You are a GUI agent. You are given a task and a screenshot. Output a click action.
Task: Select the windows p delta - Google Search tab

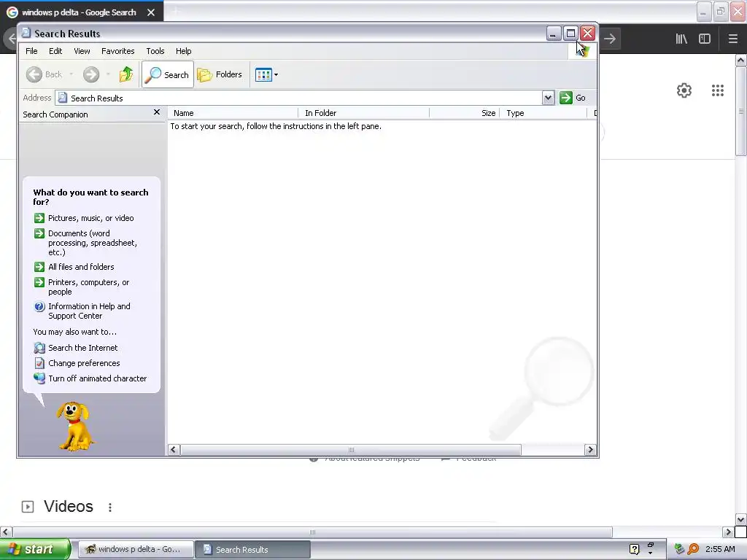tap(79, 12)
